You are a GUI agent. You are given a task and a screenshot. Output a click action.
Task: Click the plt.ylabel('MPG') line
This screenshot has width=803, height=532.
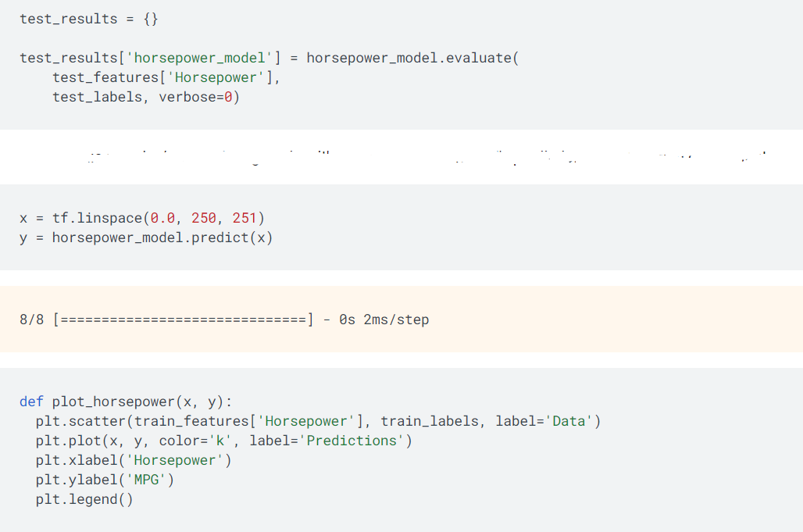(x=105, y=480)
